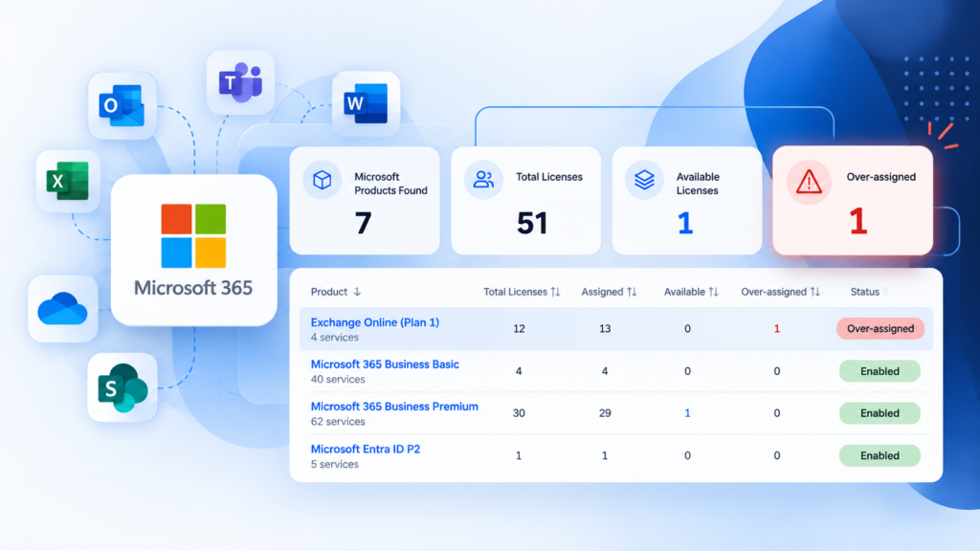980x551 pixels.
Task: Sort the Over-assigned column
Action: [815, 292]
